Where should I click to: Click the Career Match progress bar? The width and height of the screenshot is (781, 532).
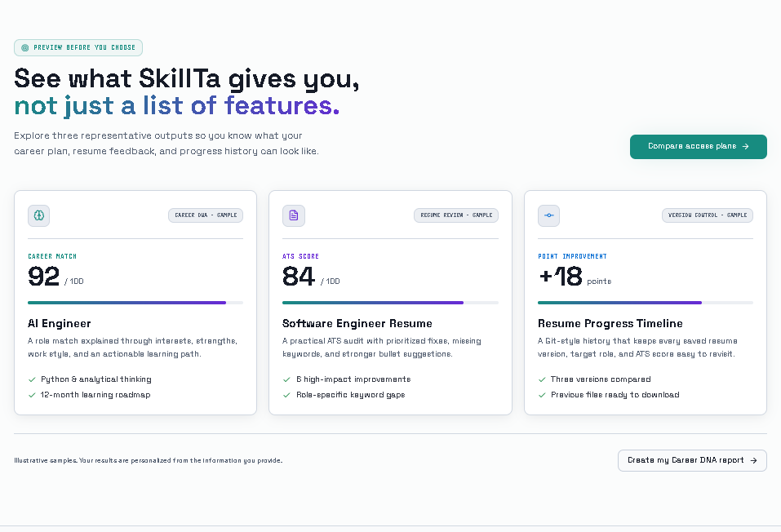pyautogui.click(x=135, y=303)
